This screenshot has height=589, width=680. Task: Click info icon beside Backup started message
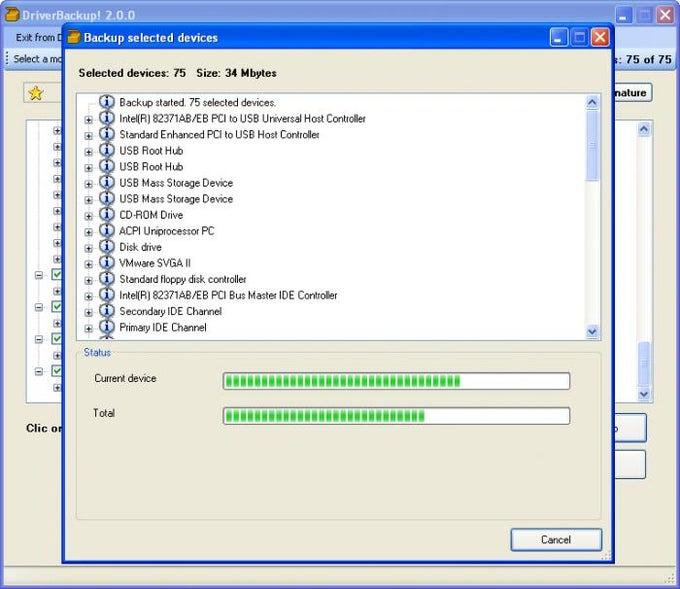point(107,101)
